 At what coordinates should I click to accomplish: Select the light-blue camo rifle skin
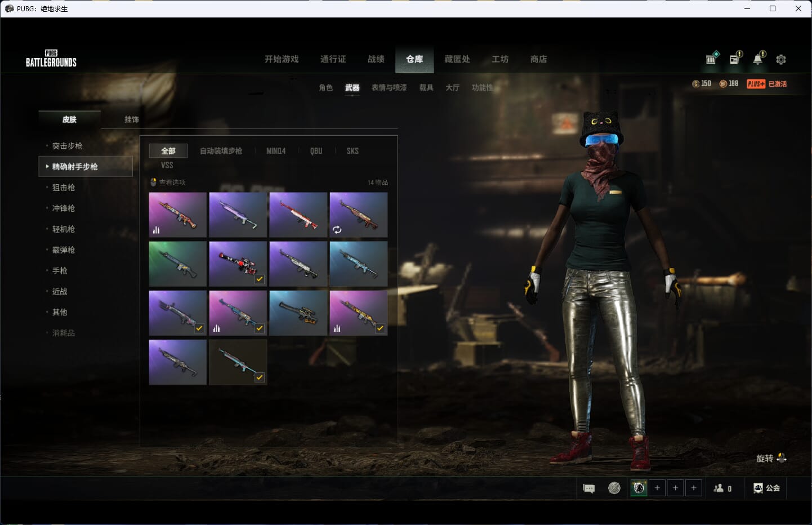point(359,264)
